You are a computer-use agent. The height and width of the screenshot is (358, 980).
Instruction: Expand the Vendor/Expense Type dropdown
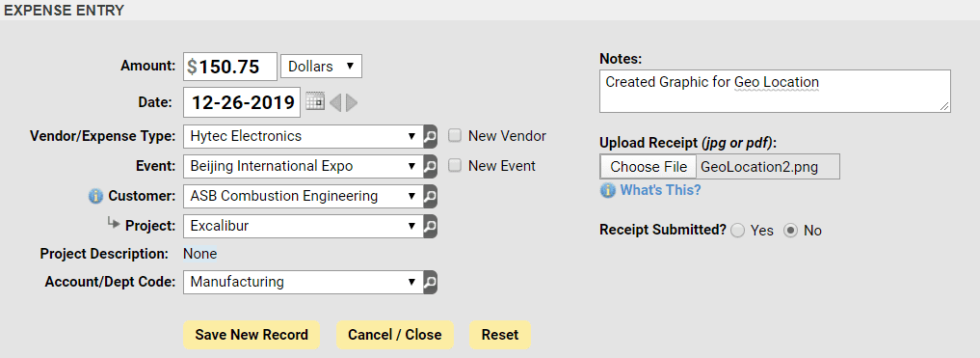pyautogui.click(x=304, y=136)
